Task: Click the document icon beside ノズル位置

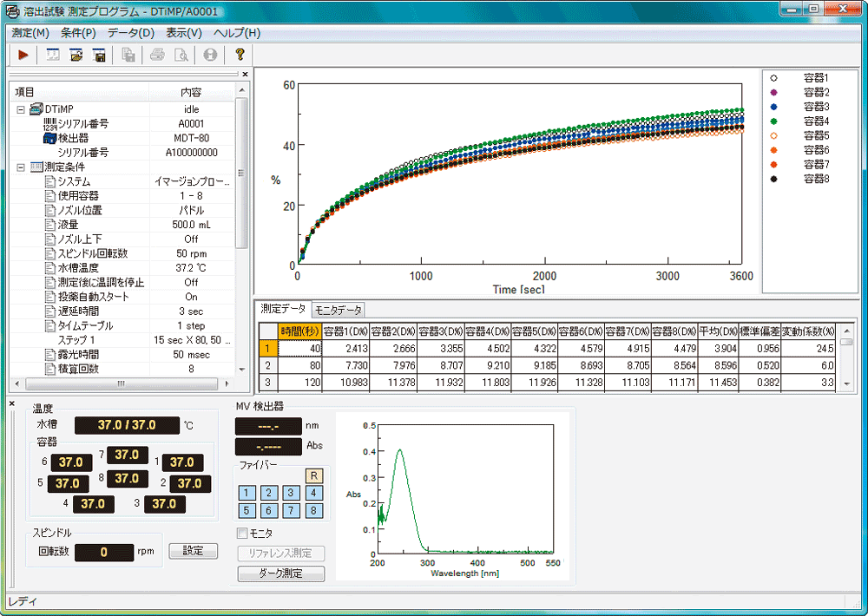Action: [49, 210]
